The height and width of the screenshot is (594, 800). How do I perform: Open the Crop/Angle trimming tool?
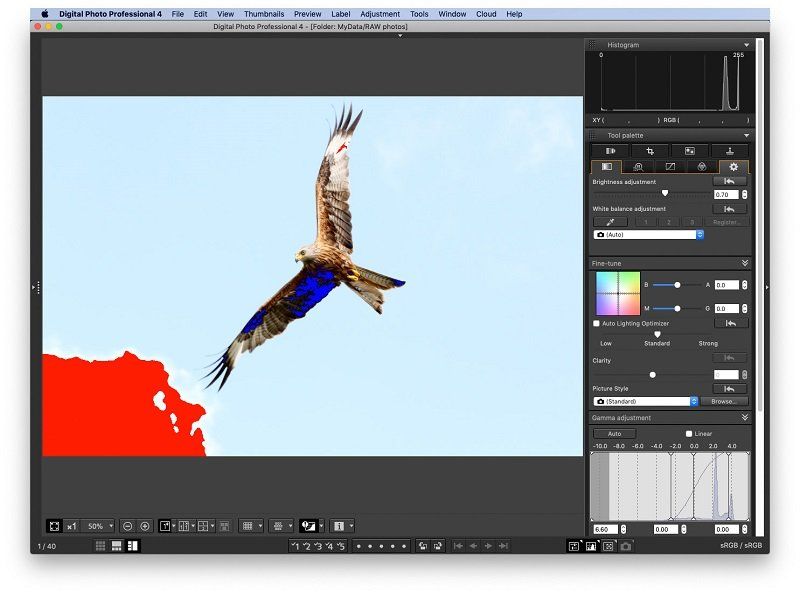pos(650,150)
